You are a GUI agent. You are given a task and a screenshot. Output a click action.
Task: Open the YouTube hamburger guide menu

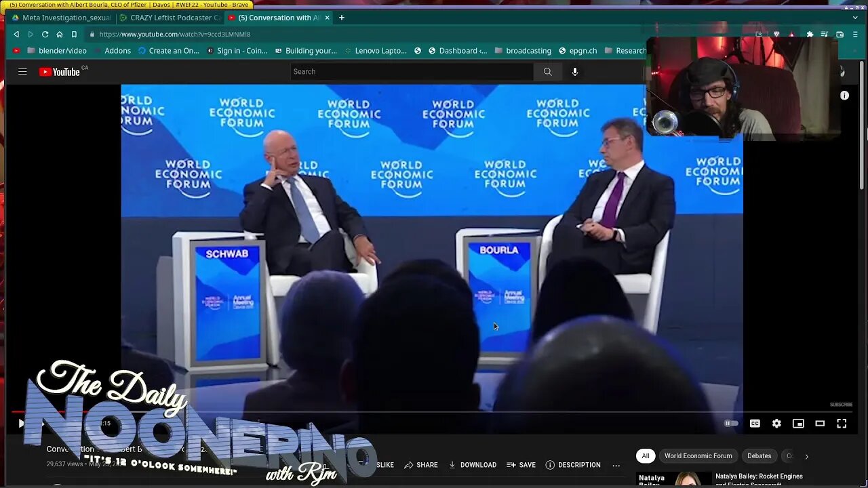pyautogui.click(x=22, y=71)
